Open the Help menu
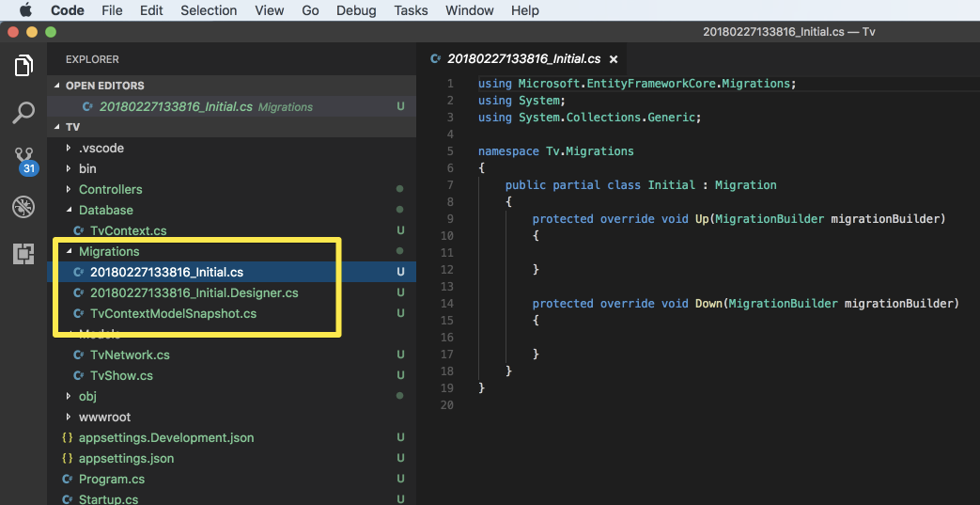 (525, 10)
